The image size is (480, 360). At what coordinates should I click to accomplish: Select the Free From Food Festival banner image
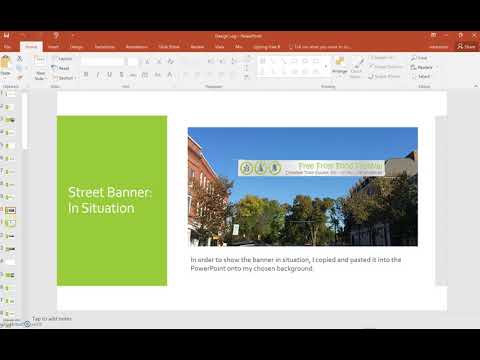pos(311,168)
